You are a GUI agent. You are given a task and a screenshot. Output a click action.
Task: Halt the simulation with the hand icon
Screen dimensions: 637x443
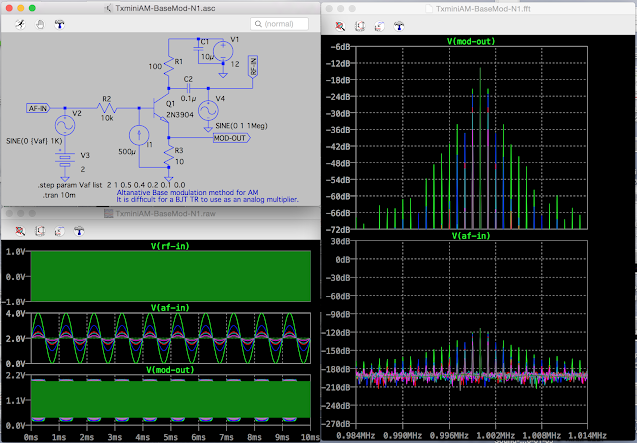coord(40,24)
